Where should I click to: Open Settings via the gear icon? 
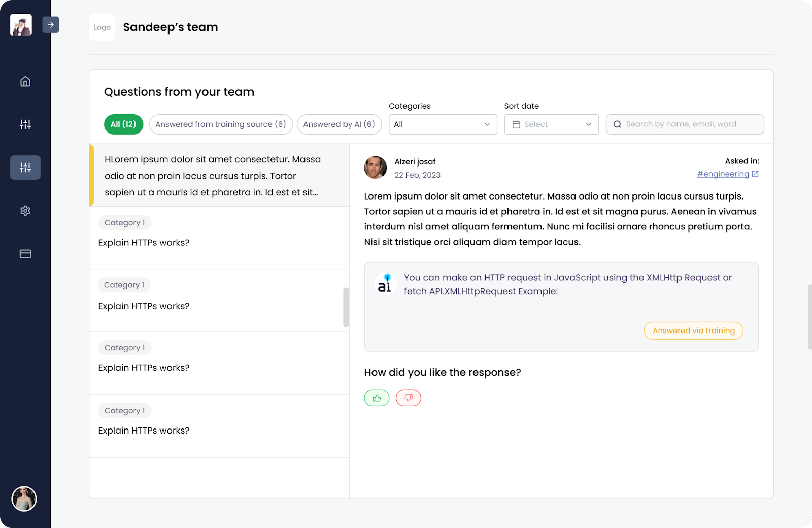pyautogui.click(x=25, y=211)
